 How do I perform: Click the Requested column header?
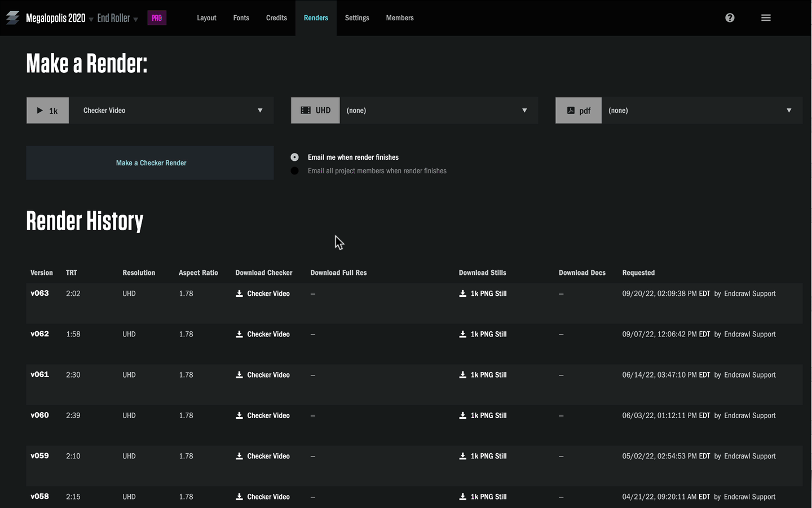click(638, 273)
